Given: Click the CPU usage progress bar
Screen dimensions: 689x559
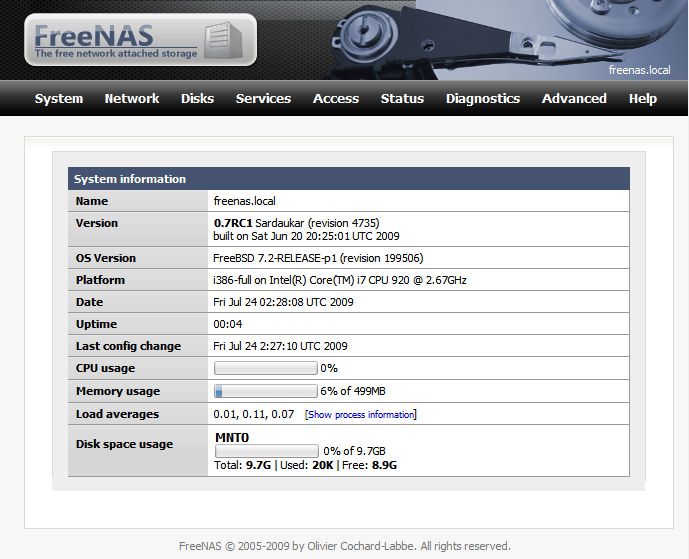Looking at the screenshot, I should coord(265,368).
